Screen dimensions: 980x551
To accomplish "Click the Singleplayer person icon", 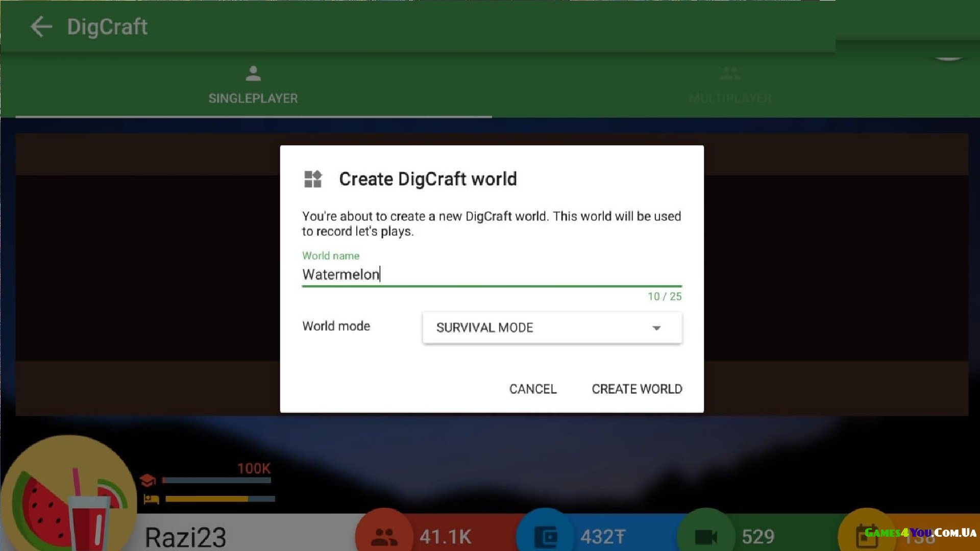I will coord(253,73).
